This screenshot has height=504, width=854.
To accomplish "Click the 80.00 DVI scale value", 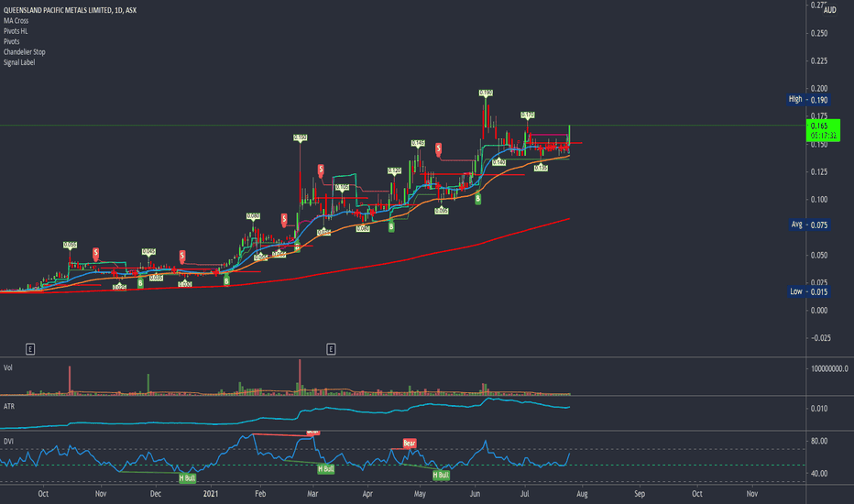I will pyautogui.click(x=819, y=442).
